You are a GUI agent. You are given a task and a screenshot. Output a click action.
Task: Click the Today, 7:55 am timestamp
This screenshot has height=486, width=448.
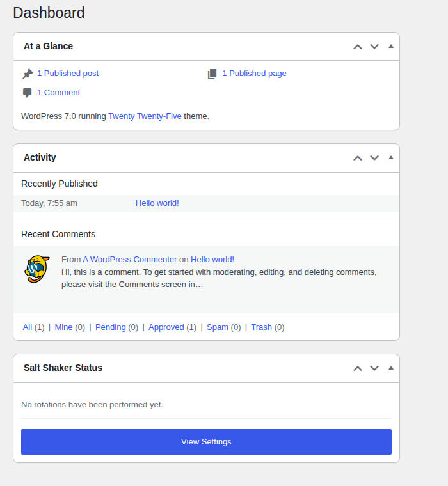[49, 203]
